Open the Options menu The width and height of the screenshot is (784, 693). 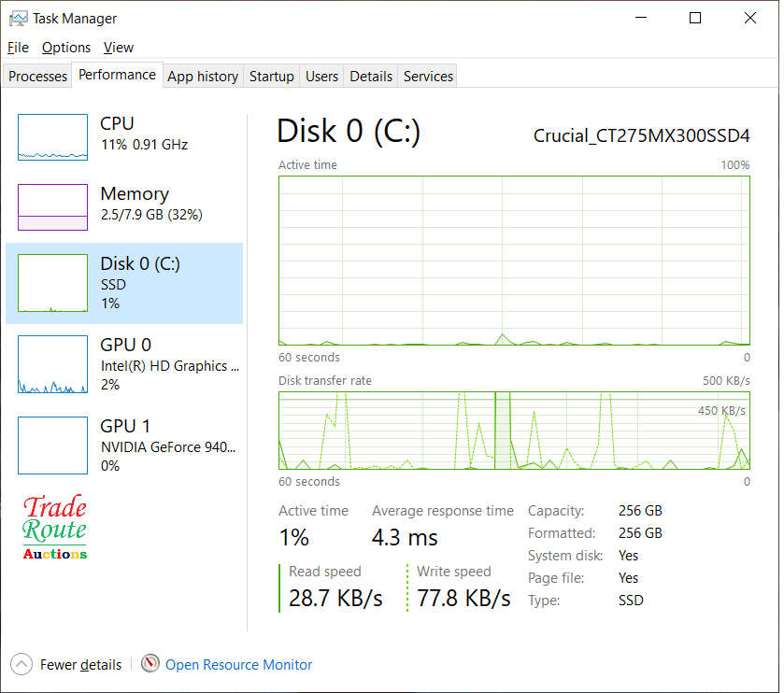pyautogui.click(x=65, y=47)
